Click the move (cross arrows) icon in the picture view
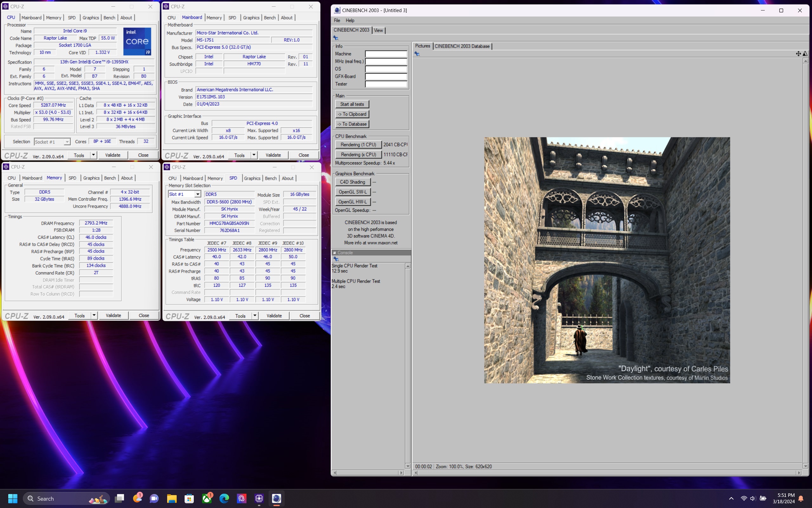The image size is (812, 508). (798, 54)
